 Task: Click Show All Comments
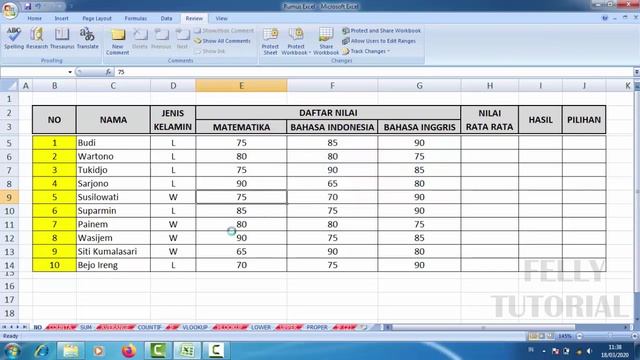[222, 41]
